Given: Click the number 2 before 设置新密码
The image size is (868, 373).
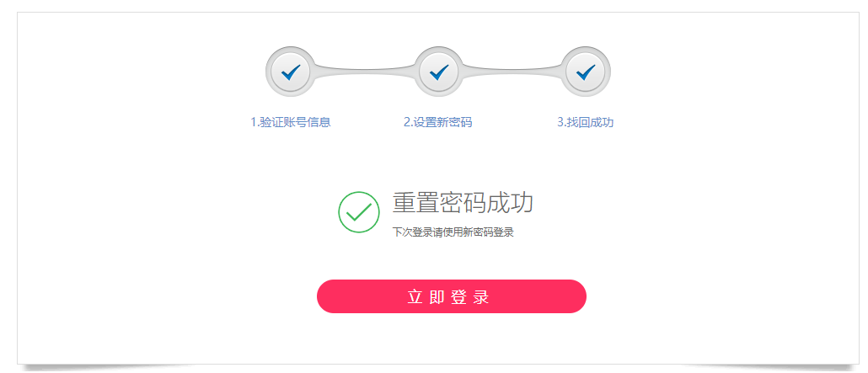Looking at the screenshot, I should [x=407, y=122].
